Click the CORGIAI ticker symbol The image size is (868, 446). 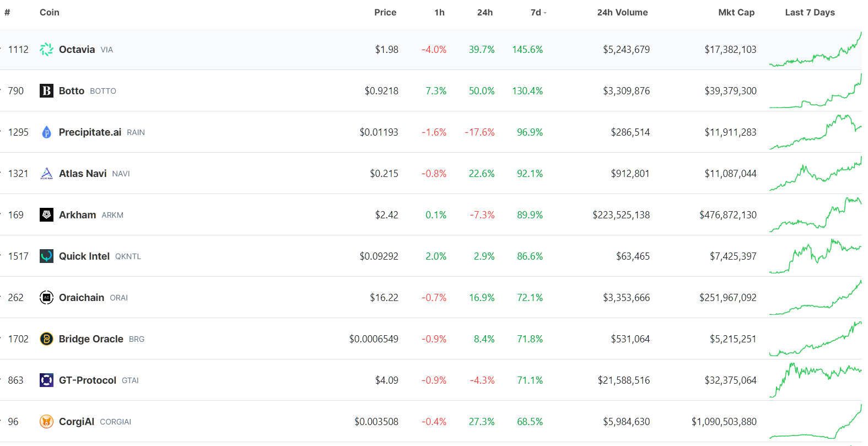pos(115,422)
